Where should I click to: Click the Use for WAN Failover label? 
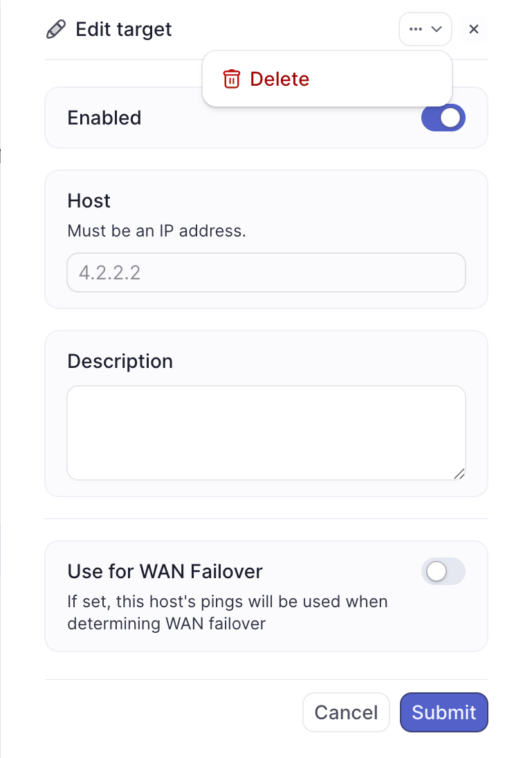click(165, 571)
